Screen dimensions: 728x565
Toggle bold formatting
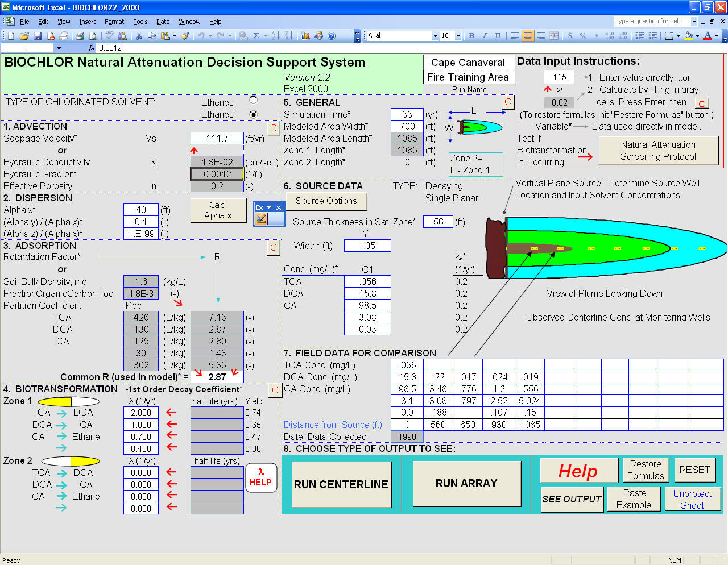[471, 36]
